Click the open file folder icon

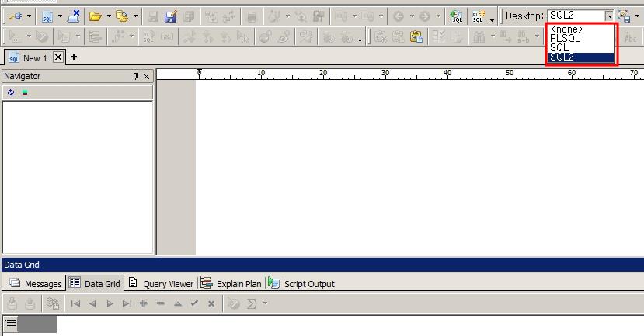[96, 16]
